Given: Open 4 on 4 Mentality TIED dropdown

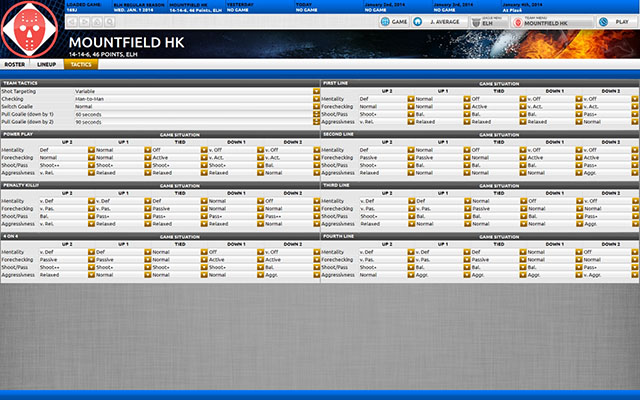Looking at the screenshot, I should (x=204, y=252).
